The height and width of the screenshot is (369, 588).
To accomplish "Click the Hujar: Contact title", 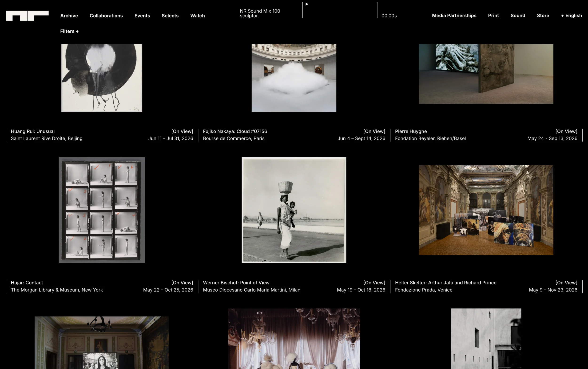I will (27, 283).
